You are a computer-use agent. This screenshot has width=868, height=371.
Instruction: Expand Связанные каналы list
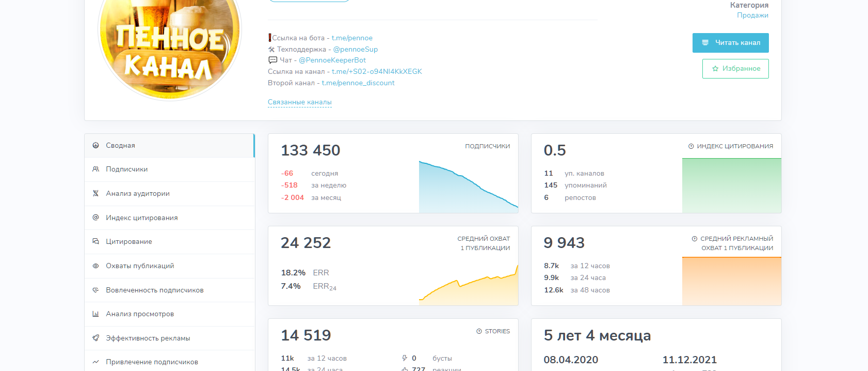[299, 102]
